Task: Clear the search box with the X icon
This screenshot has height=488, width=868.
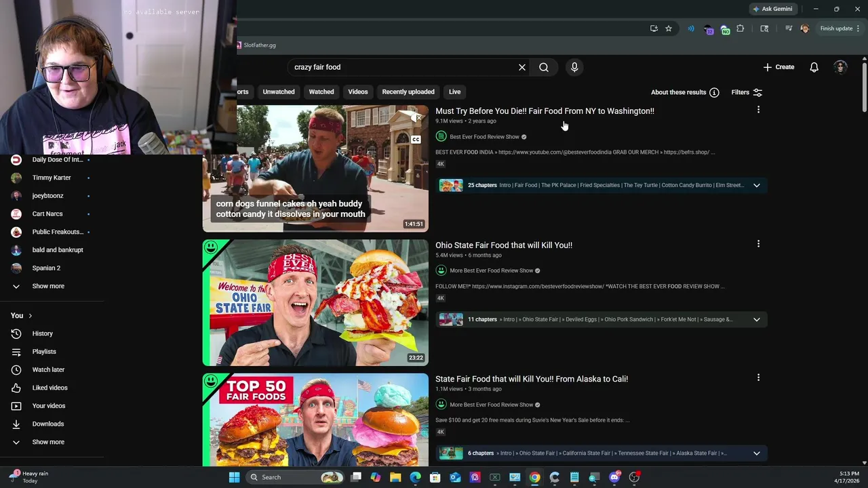Action: click(x=522, y=67)
